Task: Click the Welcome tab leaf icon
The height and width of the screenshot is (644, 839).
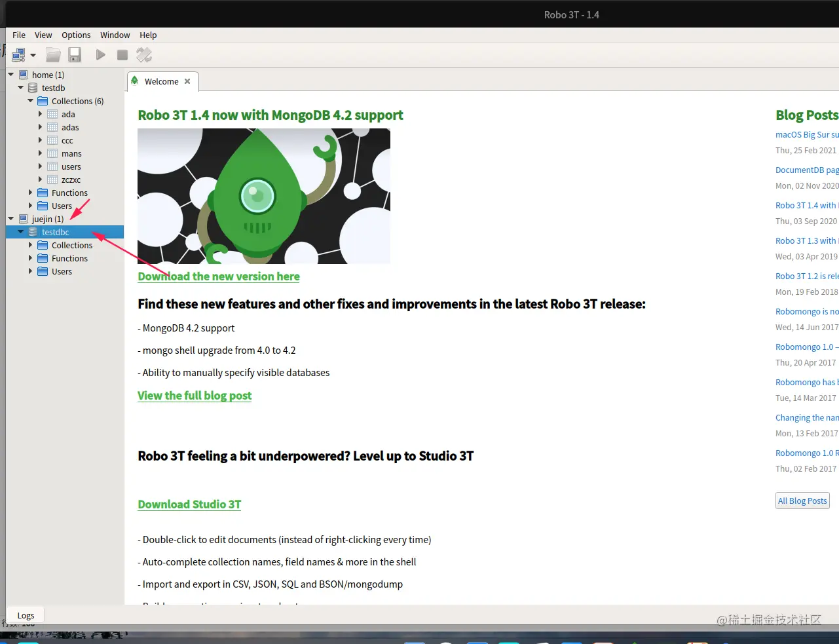Action: tap(135, 81)
